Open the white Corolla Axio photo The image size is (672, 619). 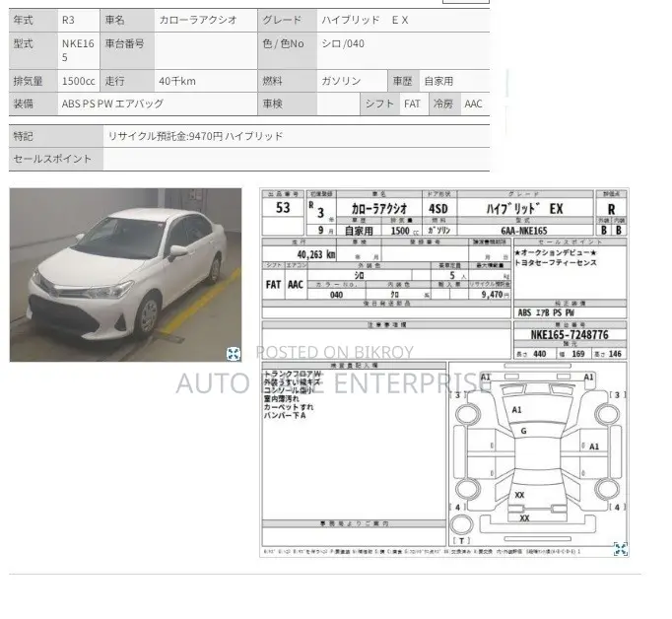[125, 275]
